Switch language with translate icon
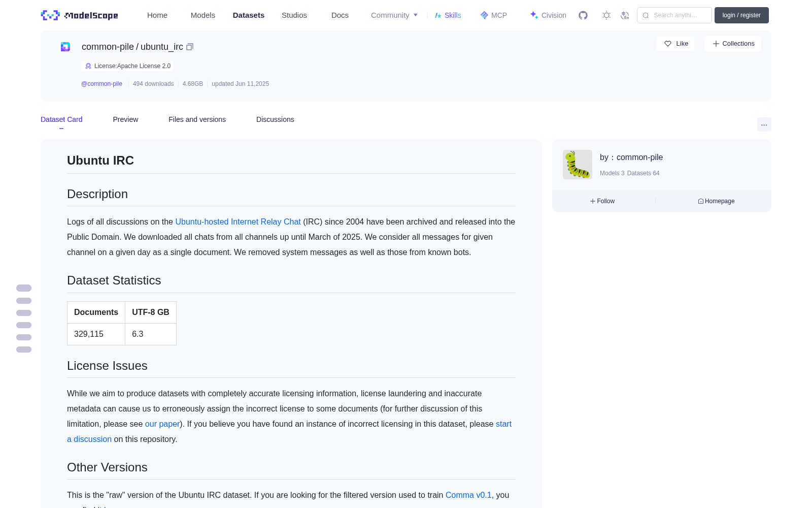Screen dimensions: 812x508 tap(625, 15)
